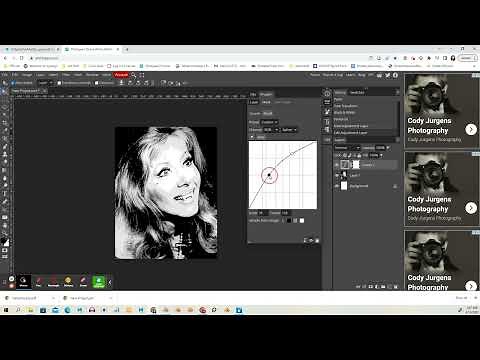Toggle visibility of Layer 1
Screen dimensions: 480x360
337,175
